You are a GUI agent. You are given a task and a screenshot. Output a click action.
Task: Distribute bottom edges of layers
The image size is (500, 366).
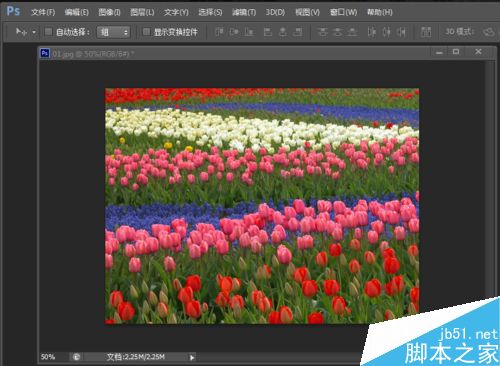click(x=353, y=32)
